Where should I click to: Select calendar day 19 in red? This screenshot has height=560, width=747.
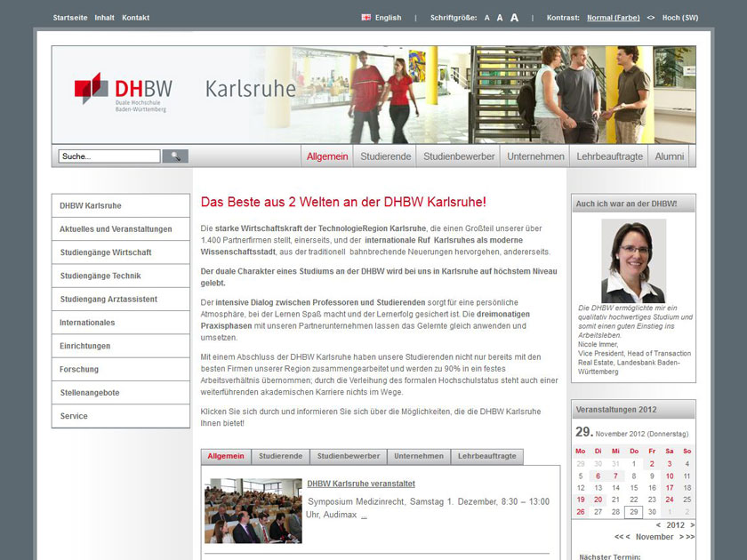[580, 500]
